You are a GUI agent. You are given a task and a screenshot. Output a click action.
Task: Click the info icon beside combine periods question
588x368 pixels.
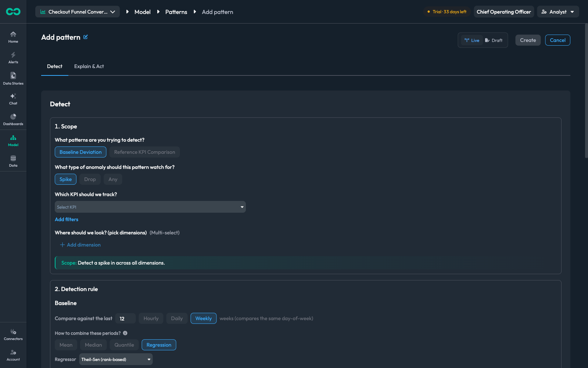[125, 333]
